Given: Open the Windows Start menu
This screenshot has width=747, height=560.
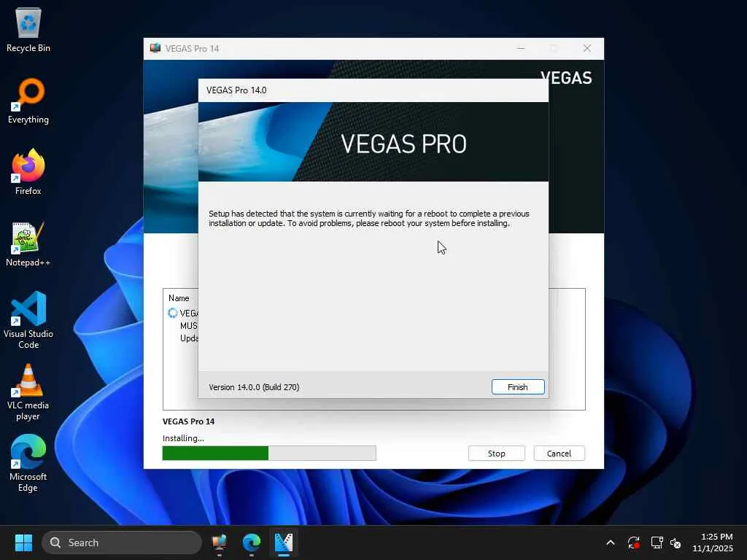Looking at the screenshot, I should pyautogui.click(x=23, y=542).
